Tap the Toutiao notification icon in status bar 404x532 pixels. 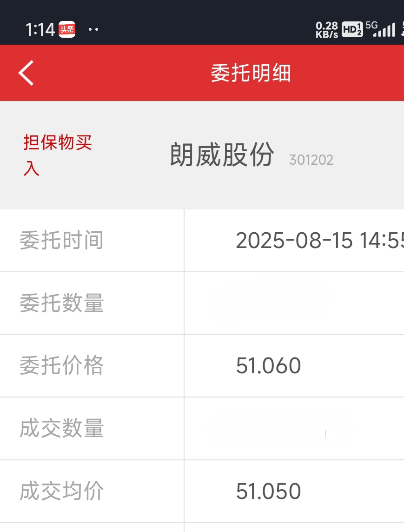click(67, 29)
